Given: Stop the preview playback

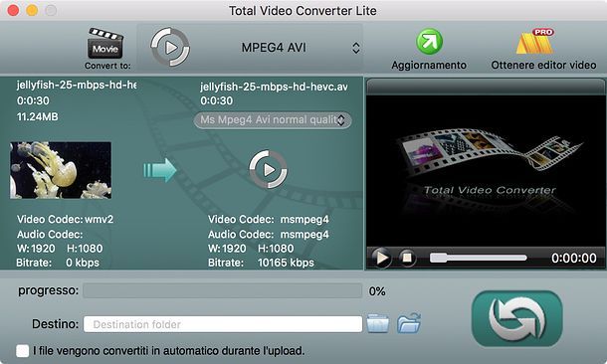Looking at the screenshot, I should (x=407, y=258).
